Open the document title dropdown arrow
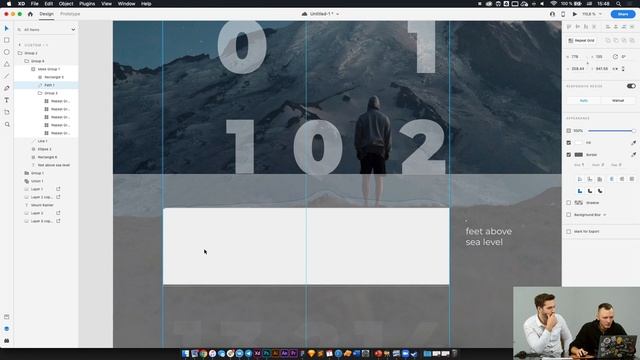Screen dimensions: 640x360 [338, 14]
